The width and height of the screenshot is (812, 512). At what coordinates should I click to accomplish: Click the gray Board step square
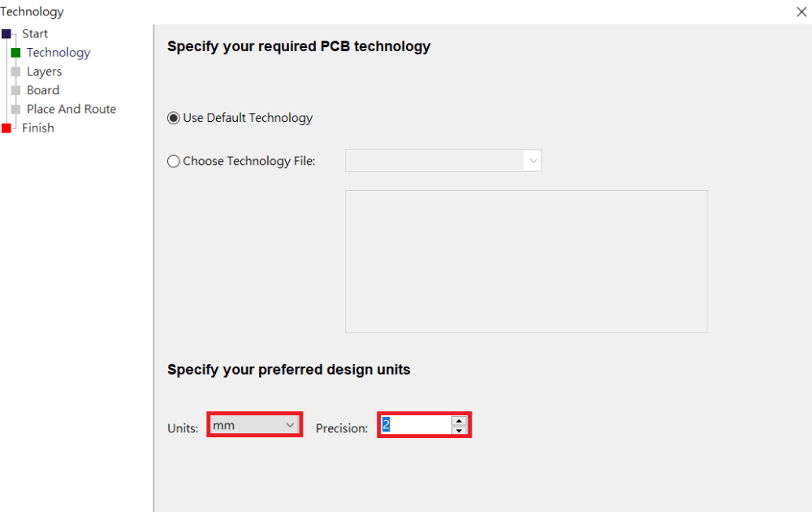16,90
